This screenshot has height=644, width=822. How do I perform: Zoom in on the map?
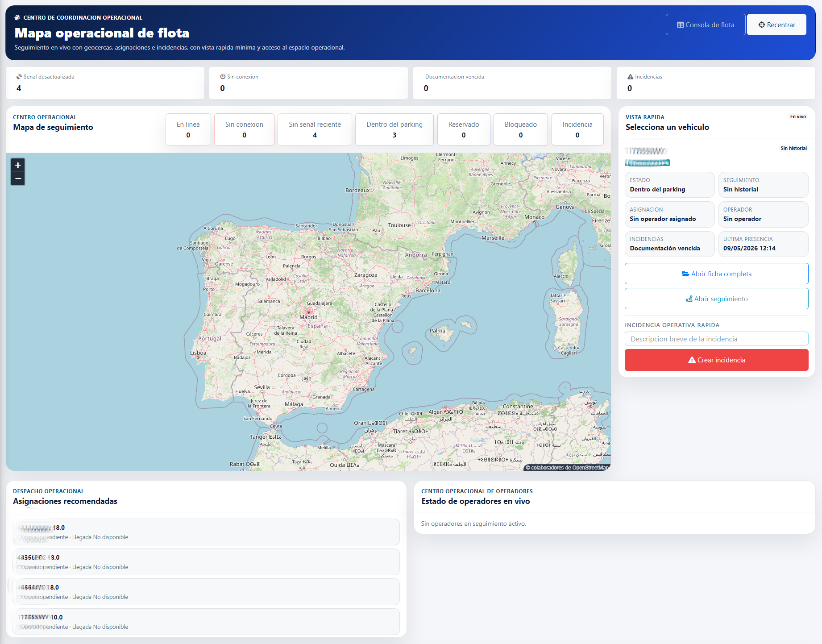click(18, 165)
